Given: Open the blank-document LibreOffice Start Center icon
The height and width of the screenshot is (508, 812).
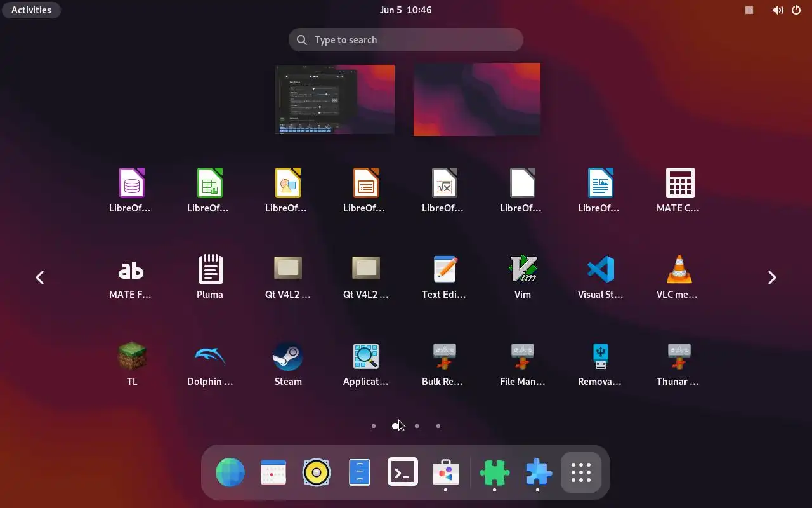Looking at the screenshot, I should (523, 183).
